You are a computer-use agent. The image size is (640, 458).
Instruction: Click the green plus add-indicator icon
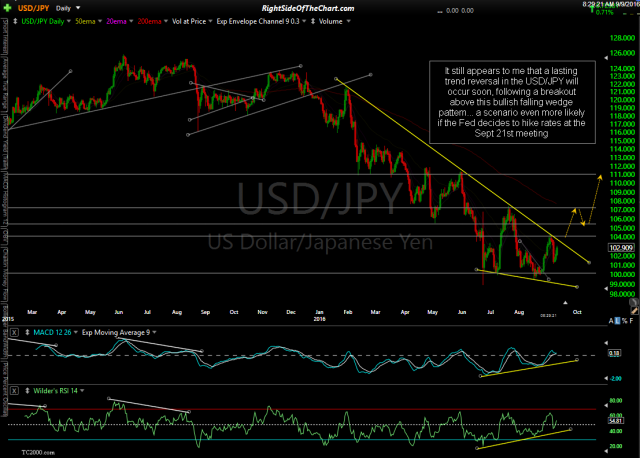coord(7,8)
